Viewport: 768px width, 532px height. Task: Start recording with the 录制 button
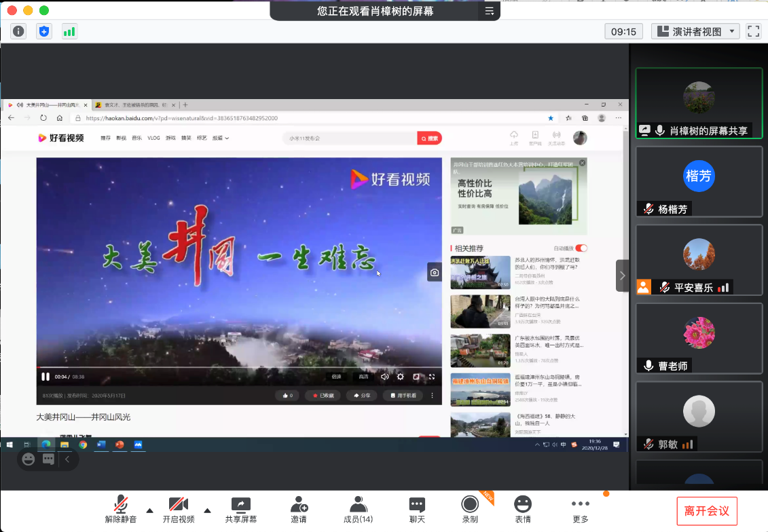(x=469, y=510)
